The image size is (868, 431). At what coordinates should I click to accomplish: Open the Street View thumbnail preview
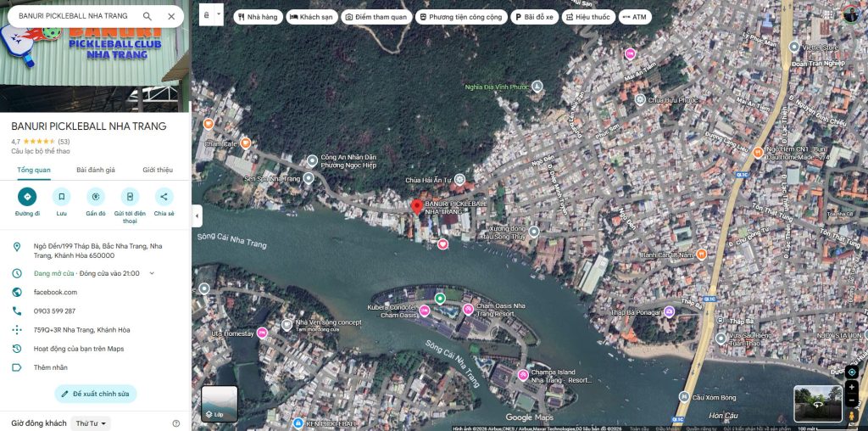(x=818, y=404)
